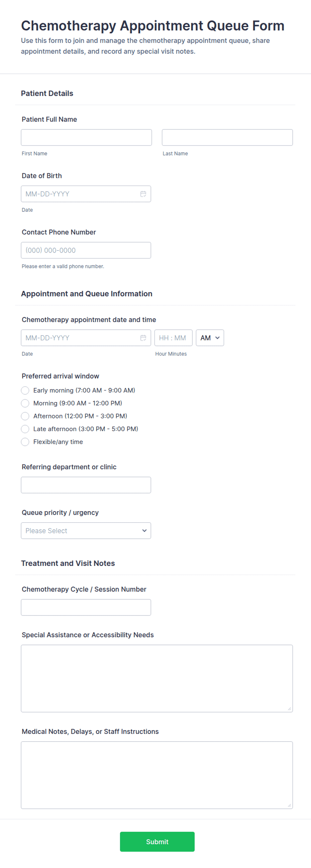Image resolution: width=311 pixels, height=868 pixels.
Task: Click the Medical Notes textarea resize handle
Action: tap(289, 805)
